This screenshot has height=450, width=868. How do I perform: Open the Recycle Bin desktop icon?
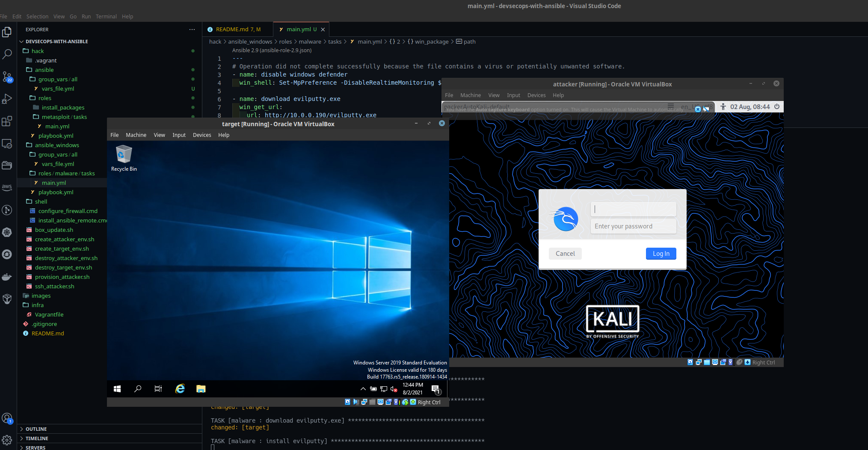[x=124, y=158]
